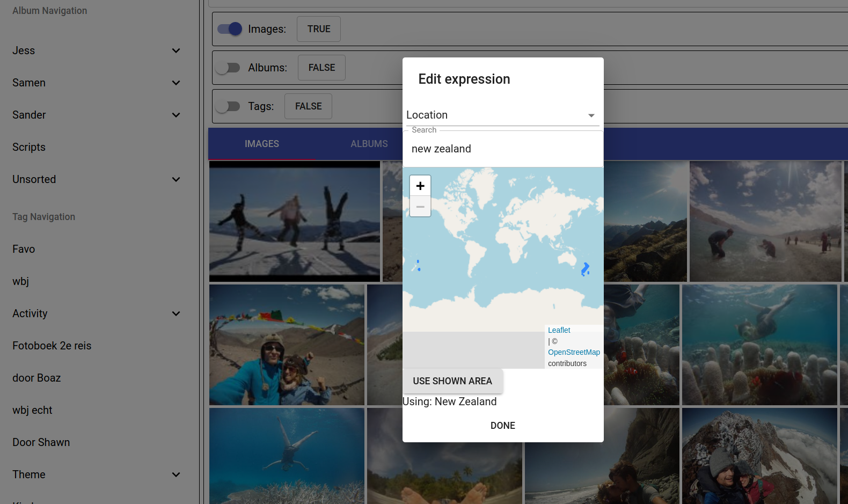Expand the Sander album chevron

click(x=176, y=115)
